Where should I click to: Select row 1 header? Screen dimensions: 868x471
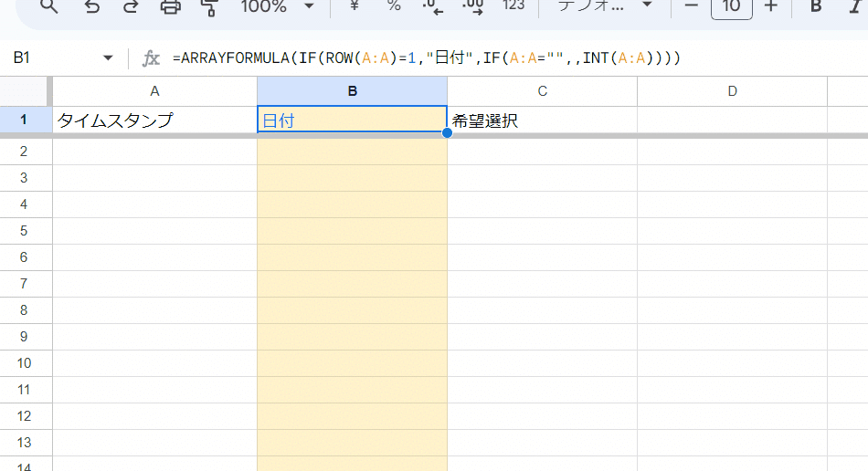24,120
